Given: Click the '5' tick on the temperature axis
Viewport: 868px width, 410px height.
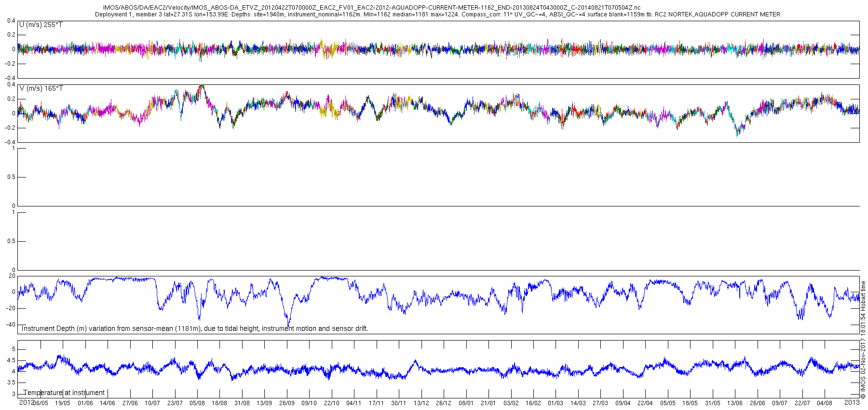Looking at the screenshot, I should click(14, 349).
